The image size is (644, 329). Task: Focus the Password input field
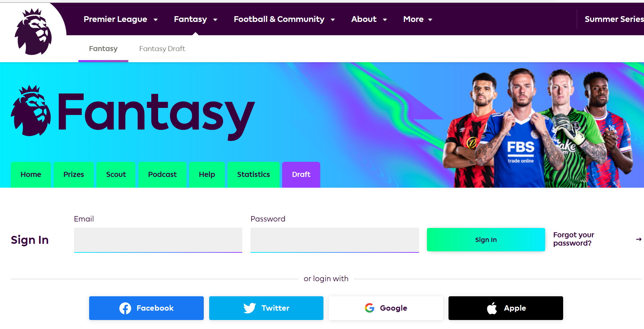pos(335,240)
